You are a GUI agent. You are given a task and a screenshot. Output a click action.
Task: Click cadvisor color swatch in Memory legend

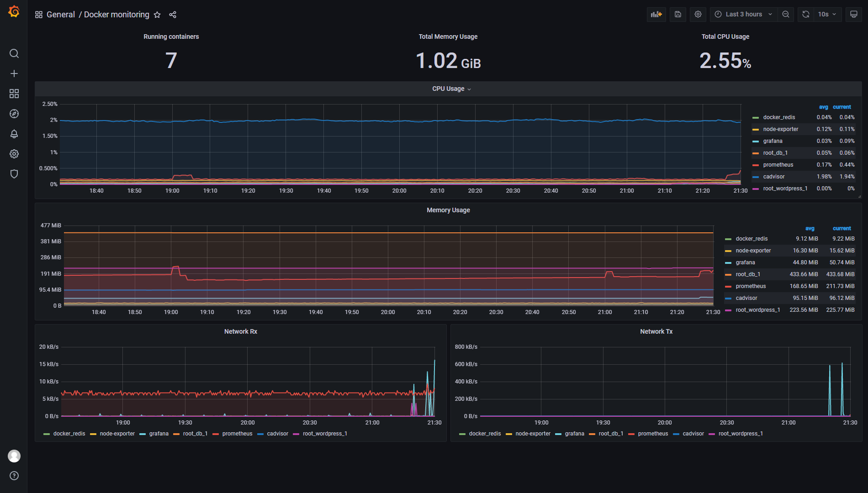728,299
